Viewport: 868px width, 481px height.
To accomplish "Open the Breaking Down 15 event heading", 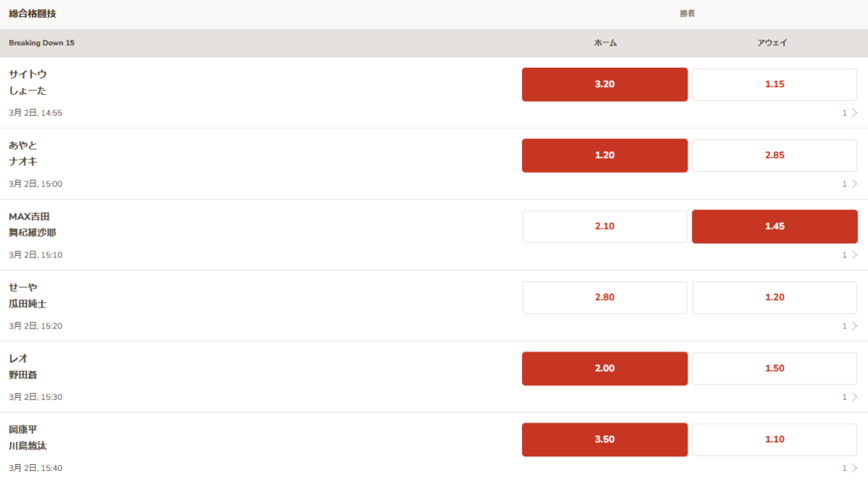I will pos(42,42).
